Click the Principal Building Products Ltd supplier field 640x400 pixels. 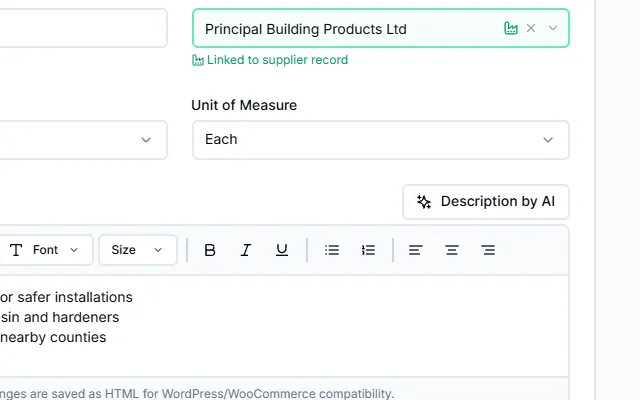click(x=380, y=28)
